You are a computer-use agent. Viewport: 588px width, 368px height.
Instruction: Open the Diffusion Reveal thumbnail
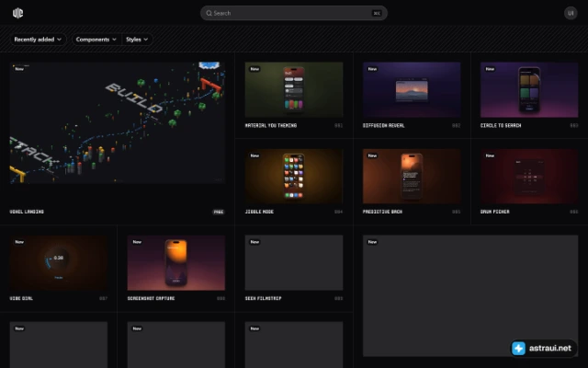pyautogui.click(x=412, y=90)
